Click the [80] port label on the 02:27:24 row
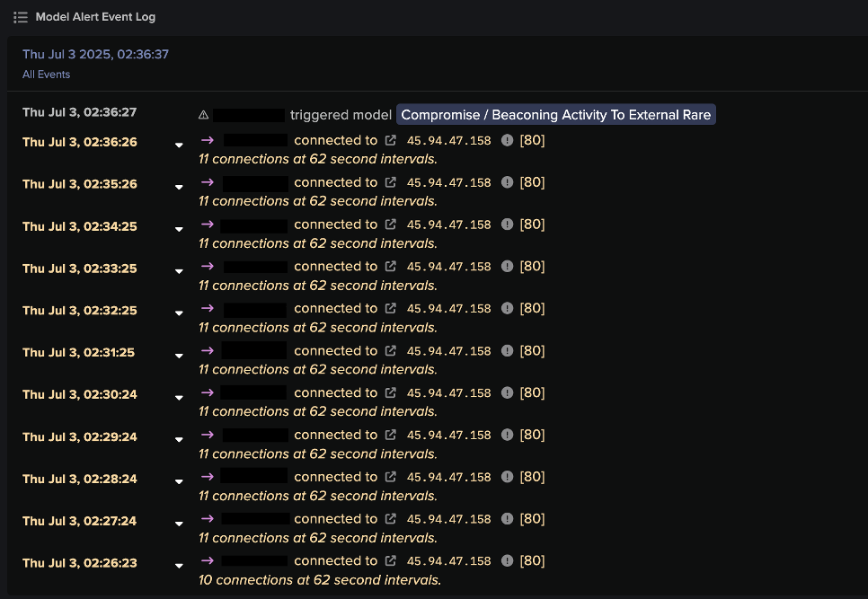The height and width of the screenshot is (599, 868). click(532, 518)
